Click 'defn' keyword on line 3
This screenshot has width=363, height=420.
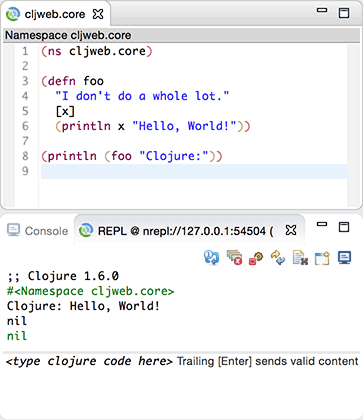coord(62,81)
